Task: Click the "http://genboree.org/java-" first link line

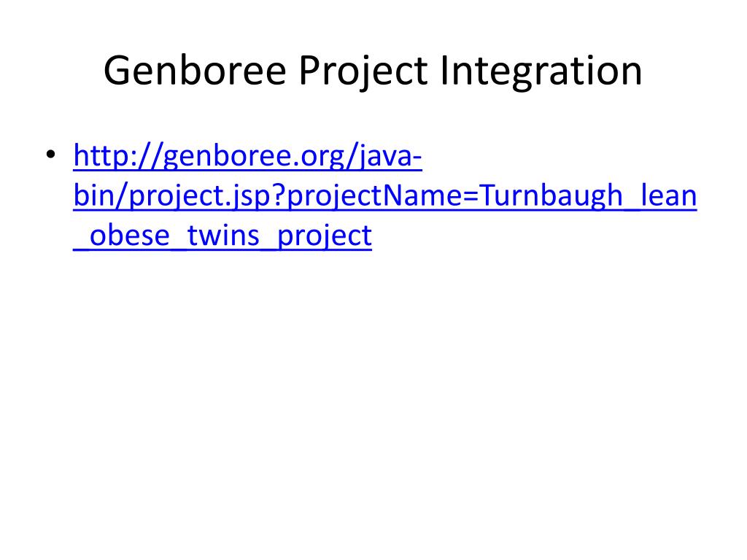Action: pos(248,156)
